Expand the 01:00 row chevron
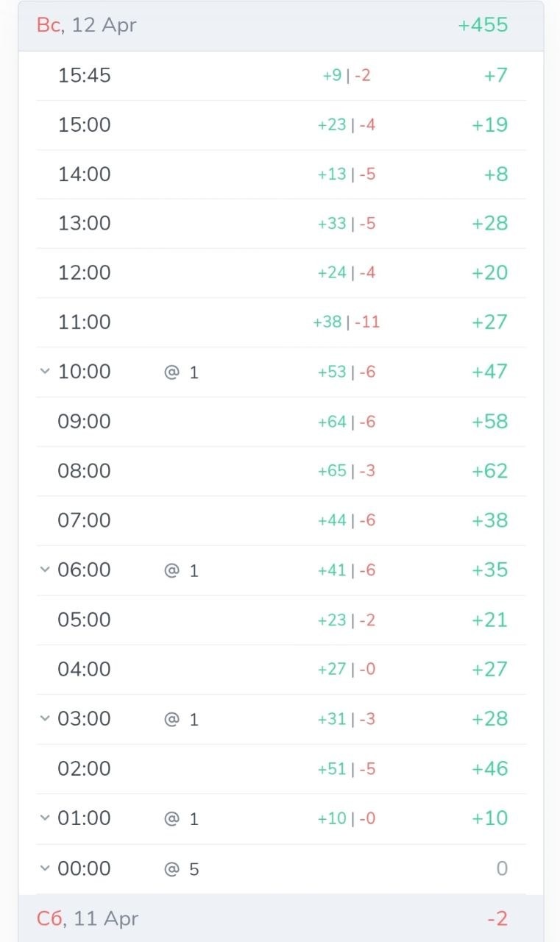The height and width of the screenshot is (942, 560). [x=45, y=818]
